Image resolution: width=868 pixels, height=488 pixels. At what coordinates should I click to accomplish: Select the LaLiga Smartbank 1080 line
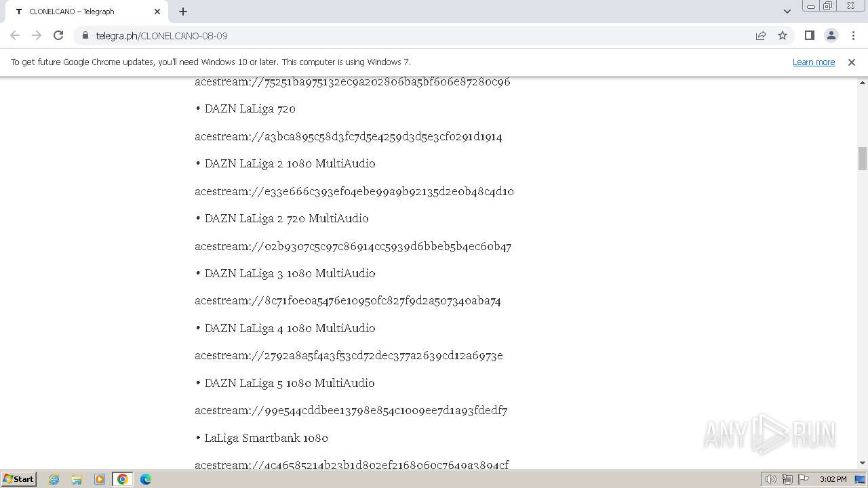click(x=267, y=438)
